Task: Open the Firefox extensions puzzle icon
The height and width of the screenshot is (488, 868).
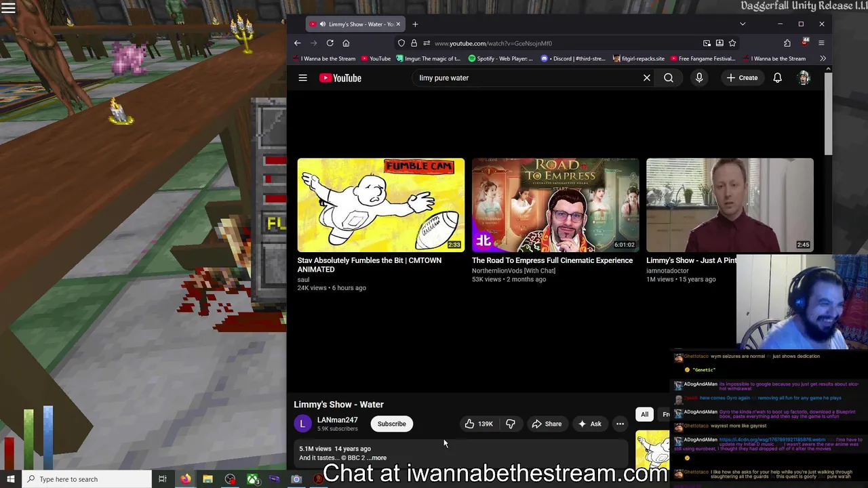Action: pos(787,43)
